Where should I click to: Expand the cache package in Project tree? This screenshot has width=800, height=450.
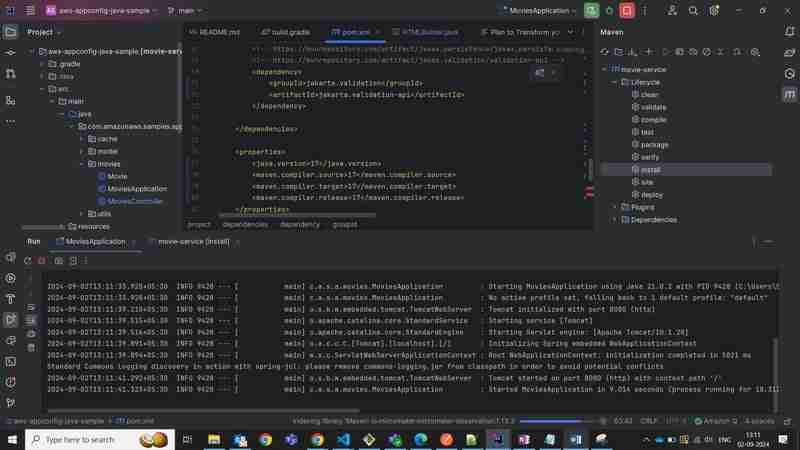click(82, 139)
